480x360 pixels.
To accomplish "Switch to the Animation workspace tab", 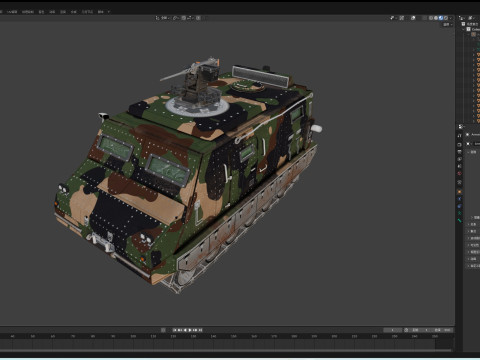I will tap(52, 12).
